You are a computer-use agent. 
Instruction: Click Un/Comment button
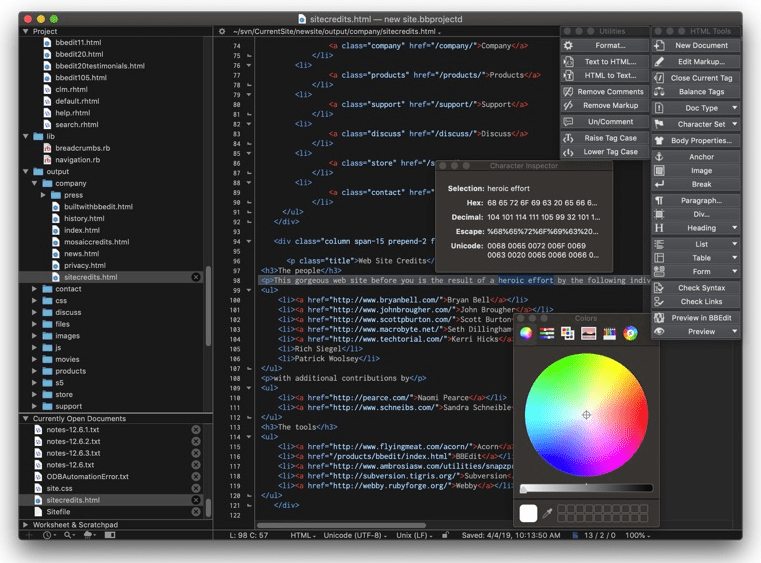coord(605,122)
